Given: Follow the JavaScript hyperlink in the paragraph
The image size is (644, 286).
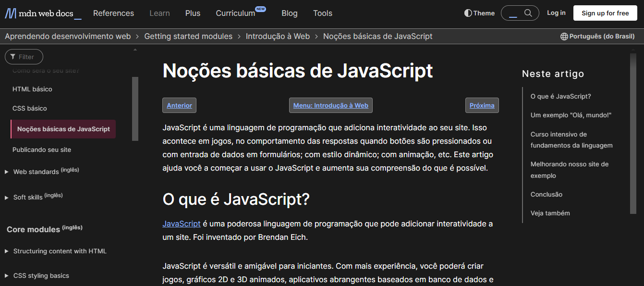Looking at the screenshot, I should tap(181, 224).
